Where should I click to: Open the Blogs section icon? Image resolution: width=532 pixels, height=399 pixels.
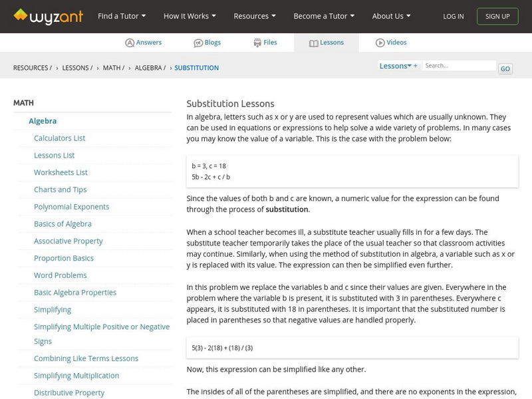pos(198,43)
